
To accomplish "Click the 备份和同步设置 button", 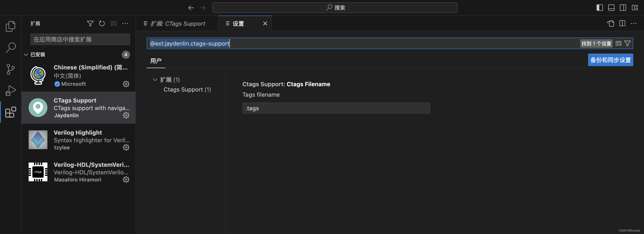I will (x=610, y=60).
